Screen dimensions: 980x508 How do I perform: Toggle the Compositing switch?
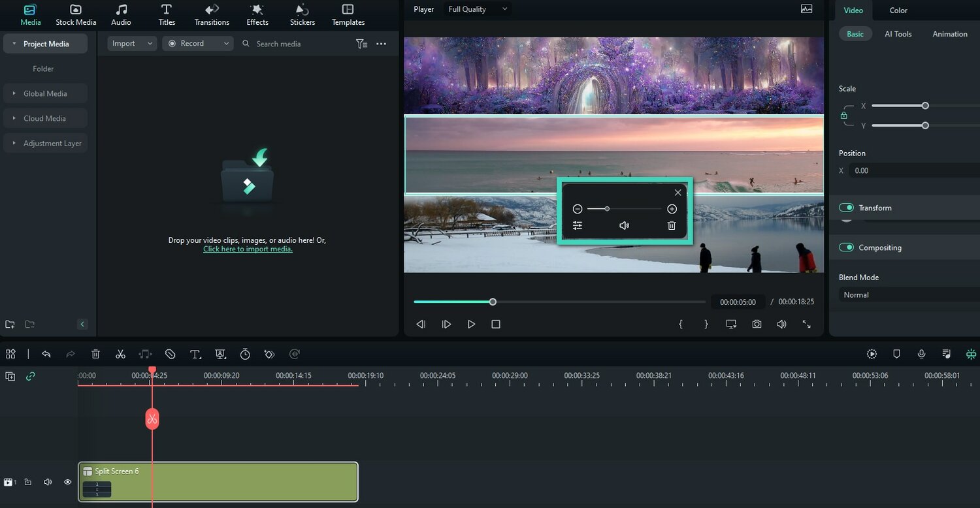coord(847,247)
